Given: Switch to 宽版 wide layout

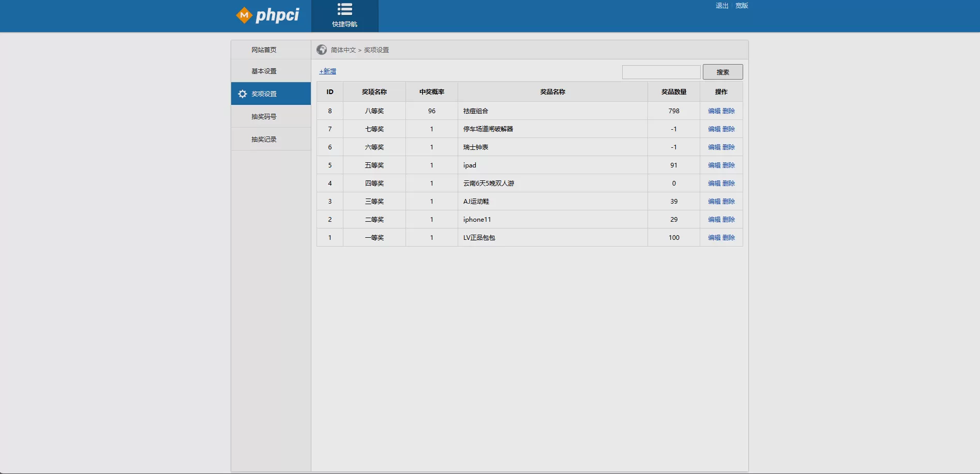Looking at the screenshot, I should point(742,6).
